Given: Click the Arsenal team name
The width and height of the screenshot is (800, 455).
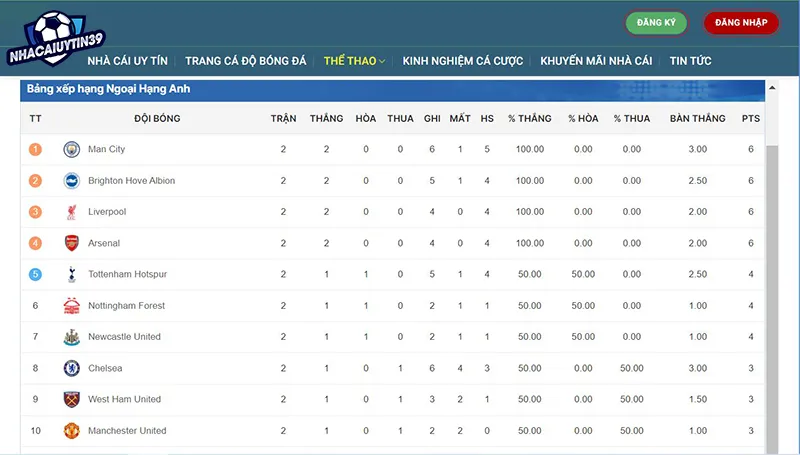Looking at the screenshot, I should (x=104, y=243).
